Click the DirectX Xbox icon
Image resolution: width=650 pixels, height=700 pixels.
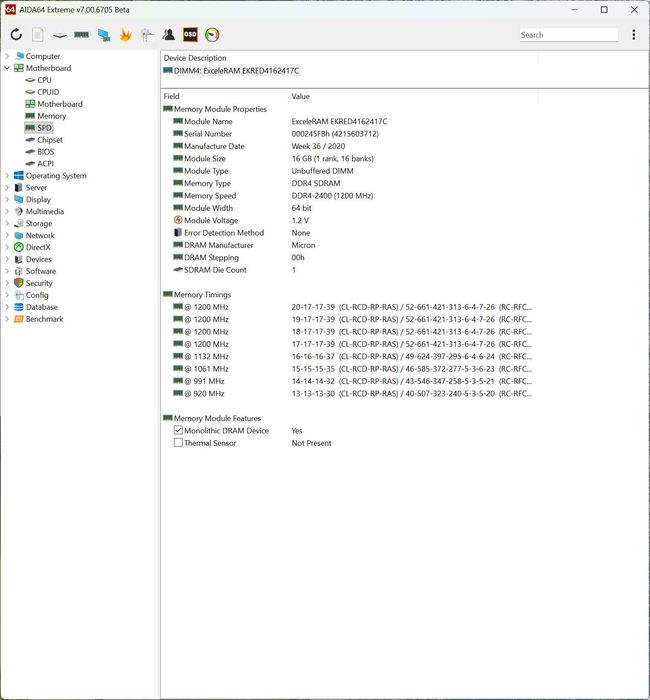click(x=19, y=247)
